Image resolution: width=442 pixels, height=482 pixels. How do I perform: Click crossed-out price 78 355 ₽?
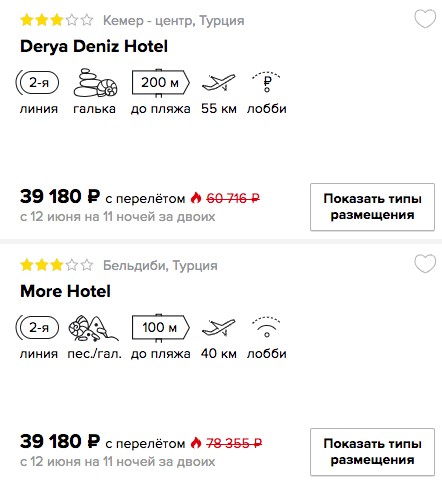point(234,443)
